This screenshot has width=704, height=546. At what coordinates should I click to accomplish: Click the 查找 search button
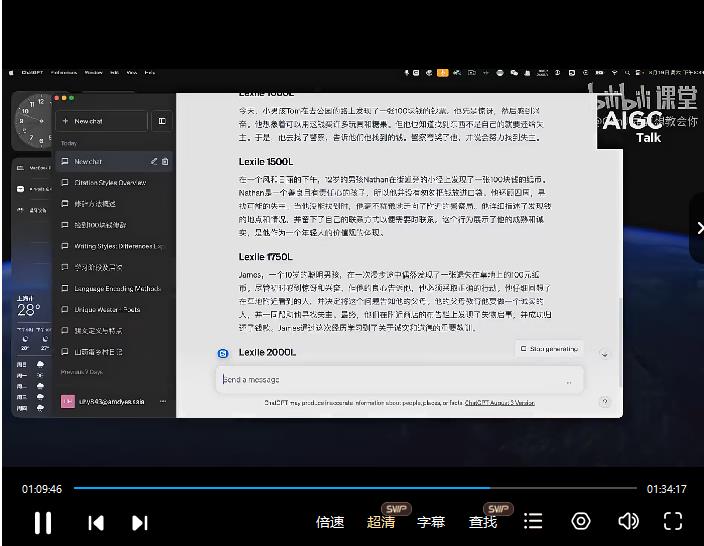(x=483, y=522)
